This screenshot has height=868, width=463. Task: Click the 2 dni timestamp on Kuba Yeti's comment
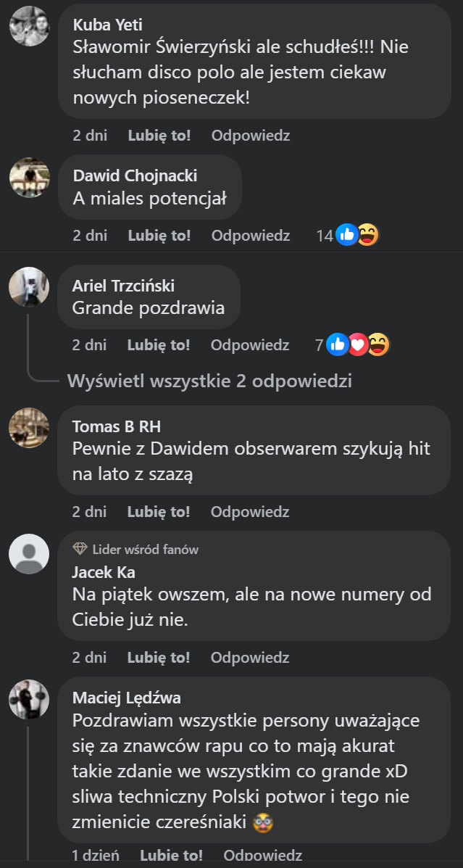pos(90,136)
